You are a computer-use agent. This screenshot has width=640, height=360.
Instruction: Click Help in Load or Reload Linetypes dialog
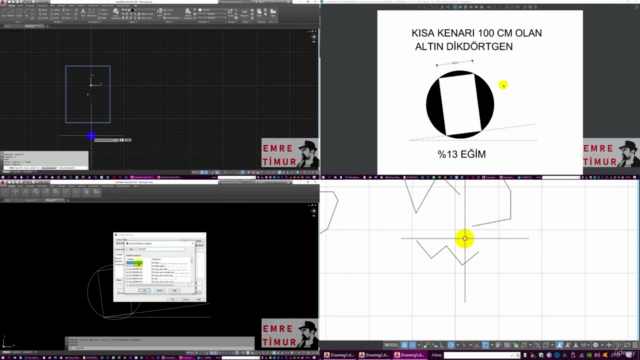(174, 290)
